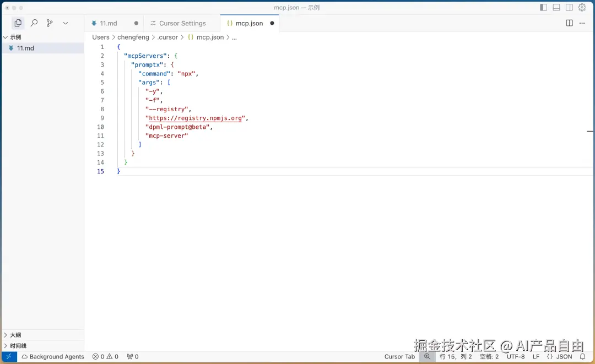The image size is (595, 364).
Task: Toggle the secondary sidebar layout icon
Action: tap(569, 8)
